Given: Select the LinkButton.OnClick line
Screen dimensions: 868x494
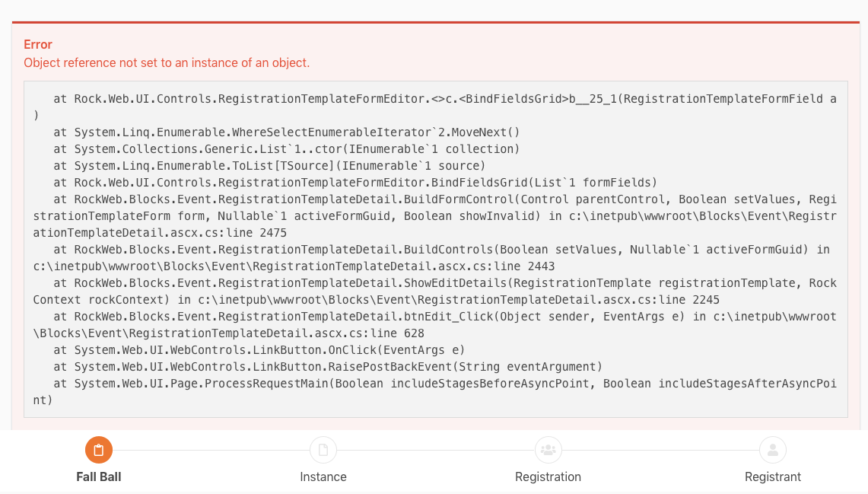Looking at the screenshot, I should click(x=259, y=350).
